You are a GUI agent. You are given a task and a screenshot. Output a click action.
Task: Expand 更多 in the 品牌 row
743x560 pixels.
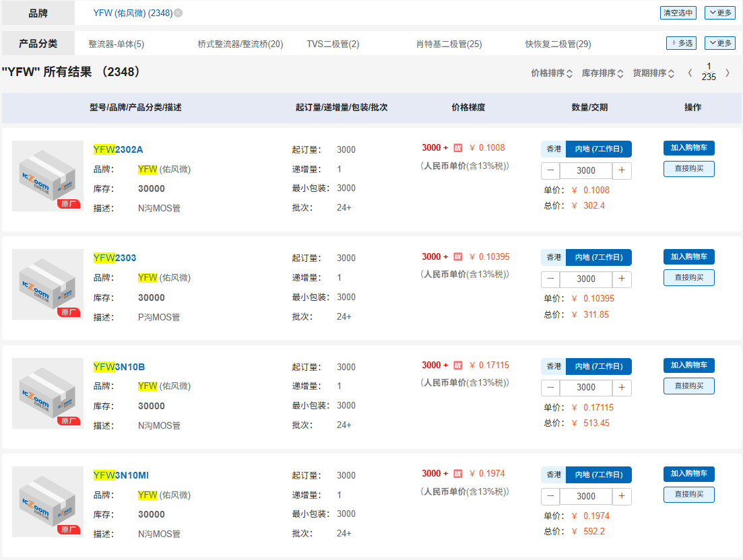pyautogui.click(x=720, y=13)
